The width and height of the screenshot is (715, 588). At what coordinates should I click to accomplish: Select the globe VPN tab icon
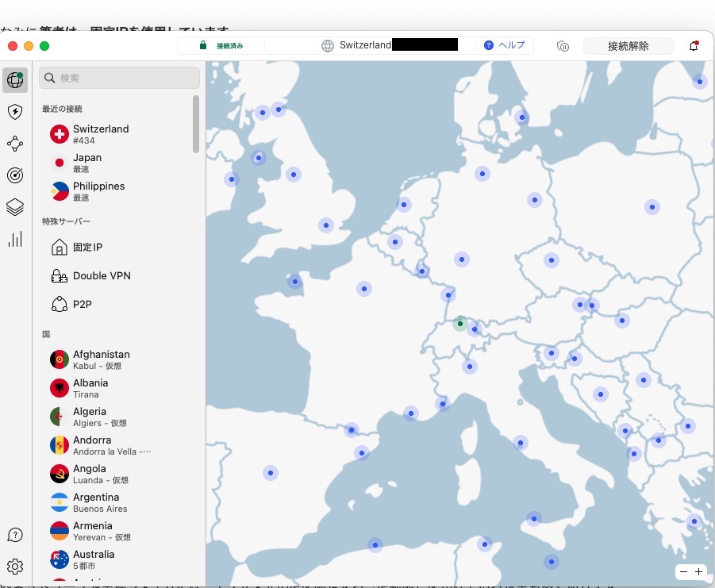[x=15, y=79]
